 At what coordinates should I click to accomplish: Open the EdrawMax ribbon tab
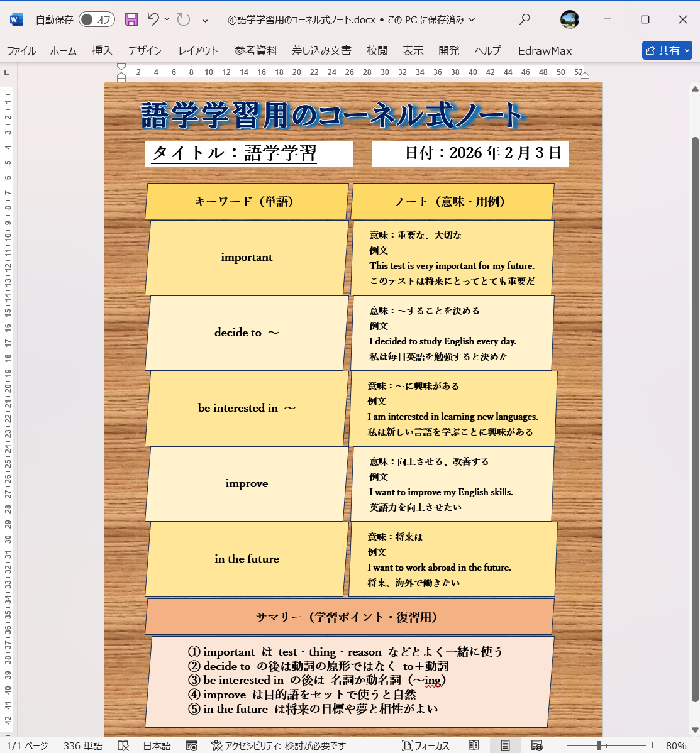pos(545,51)
